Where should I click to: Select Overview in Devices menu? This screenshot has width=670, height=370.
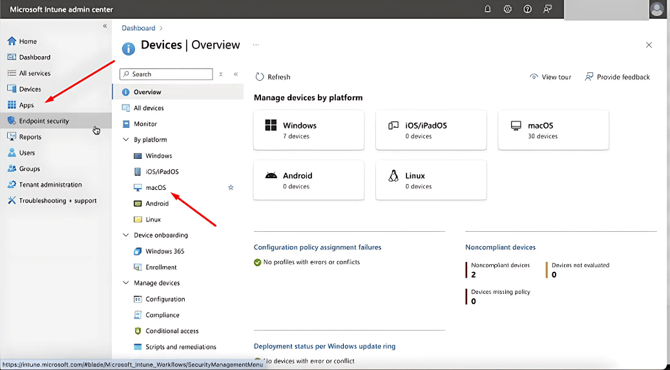coord(178,92)
